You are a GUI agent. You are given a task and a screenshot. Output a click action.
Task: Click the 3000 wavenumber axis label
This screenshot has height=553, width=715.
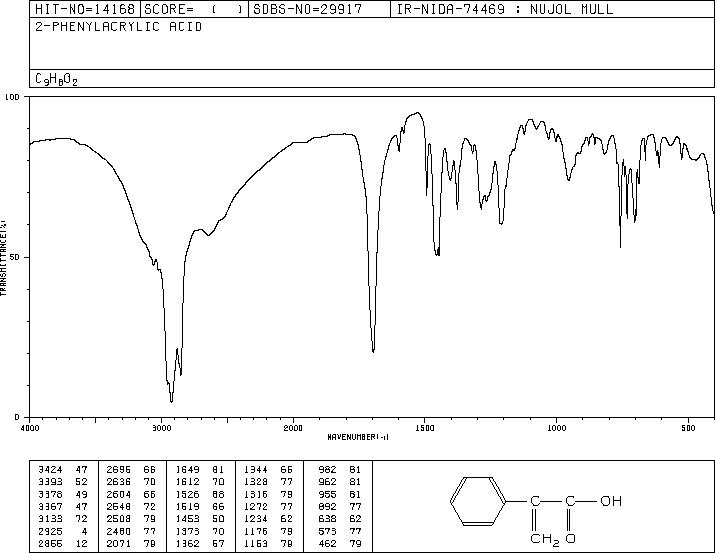point(161,428)
